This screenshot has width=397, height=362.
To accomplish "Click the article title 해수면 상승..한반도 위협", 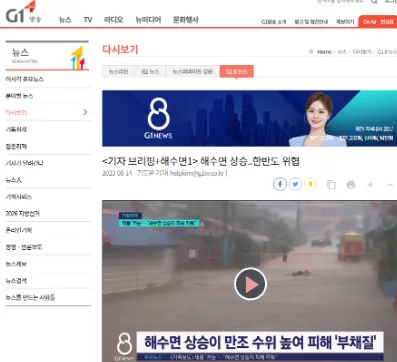I will (201, 161).
